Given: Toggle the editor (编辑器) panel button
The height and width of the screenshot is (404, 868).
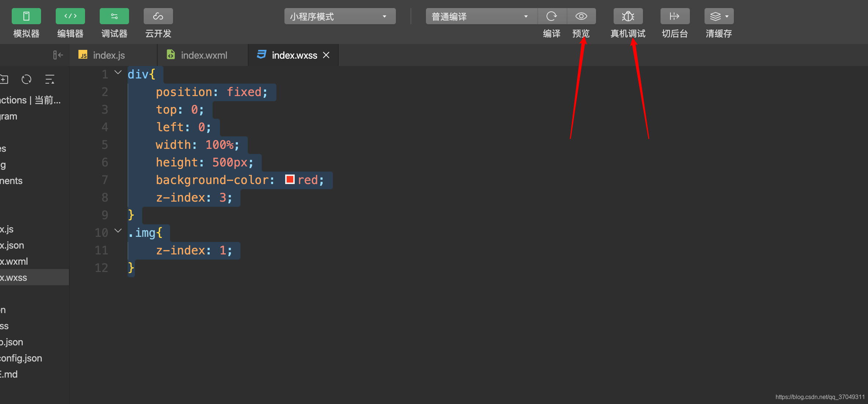Looking at the screenshot, I should [70, 16].
